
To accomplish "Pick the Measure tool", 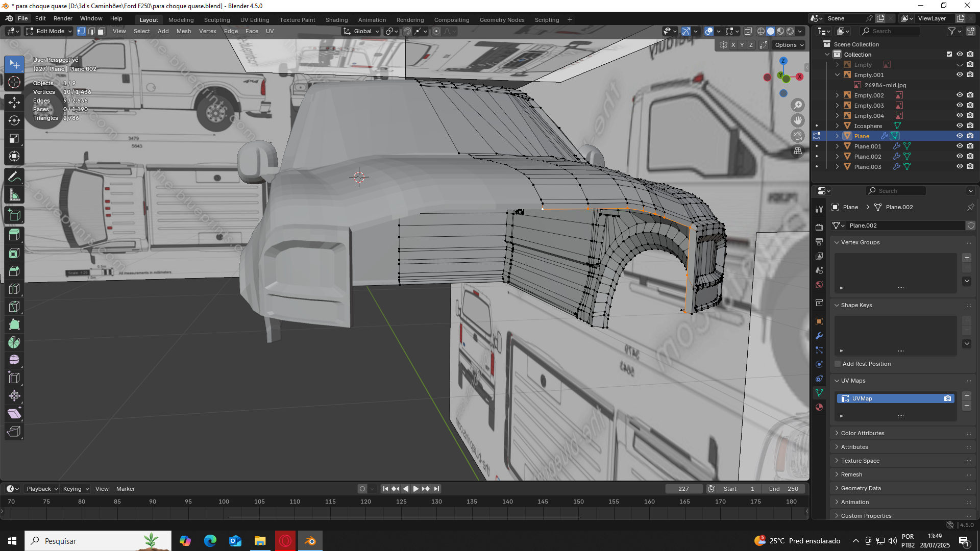I will click(14, 195).
